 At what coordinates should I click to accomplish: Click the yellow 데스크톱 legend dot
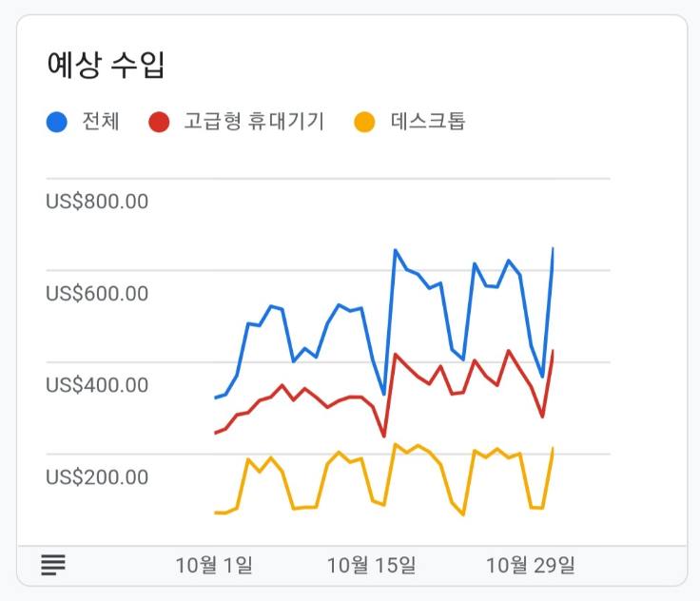(364, 122)
